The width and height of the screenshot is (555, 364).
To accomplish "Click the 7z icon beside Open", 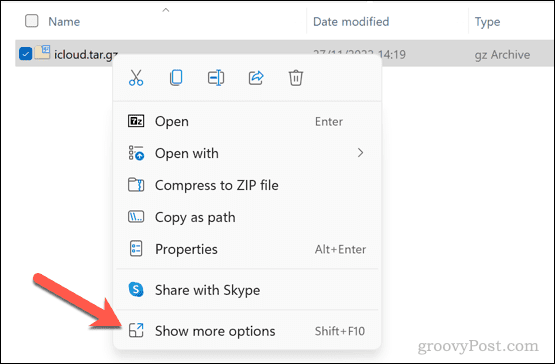I will 136,121.
